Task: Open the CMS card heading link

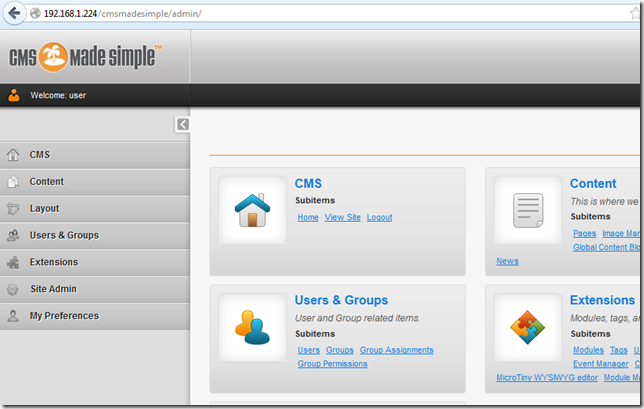Action: tap(308, 184)
